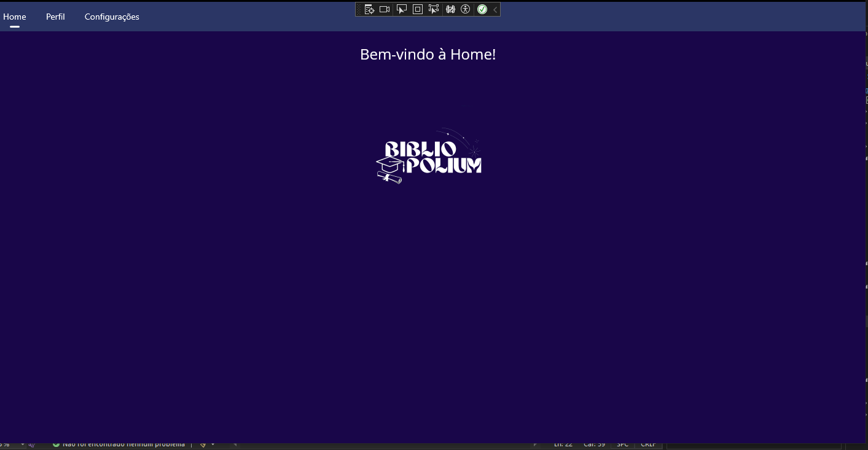This screenshot has width=868, height=450.
Task: Click 'Não foi encontrado nenhum problema' in status bar
Action: tap(123, 443)
